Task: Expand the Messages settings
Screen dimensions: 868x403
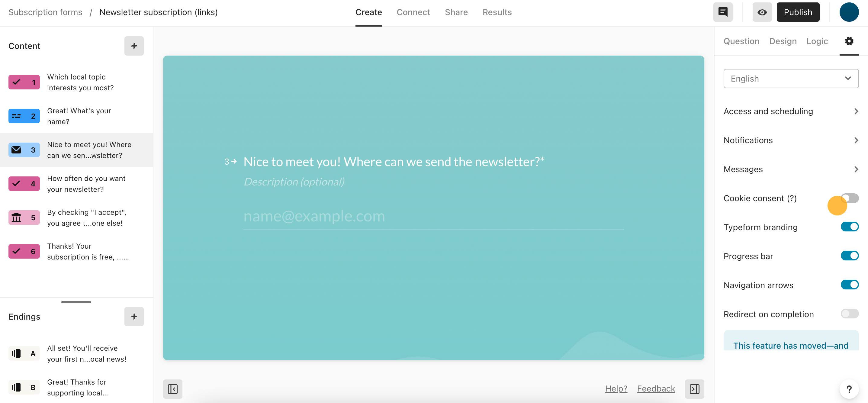Action: click(791, 169)
